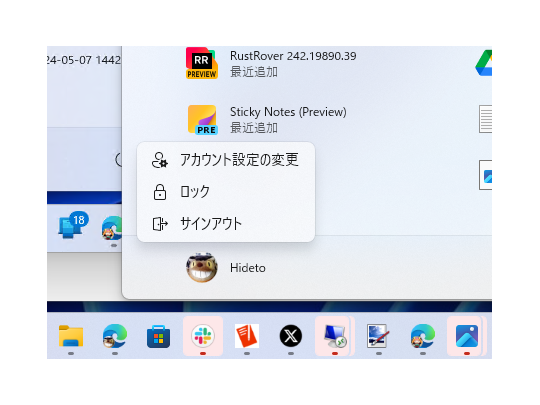Open File Explorer from taskbar
Image resolution: width=540 pixels, height=405 pixels.
(71, 336)
